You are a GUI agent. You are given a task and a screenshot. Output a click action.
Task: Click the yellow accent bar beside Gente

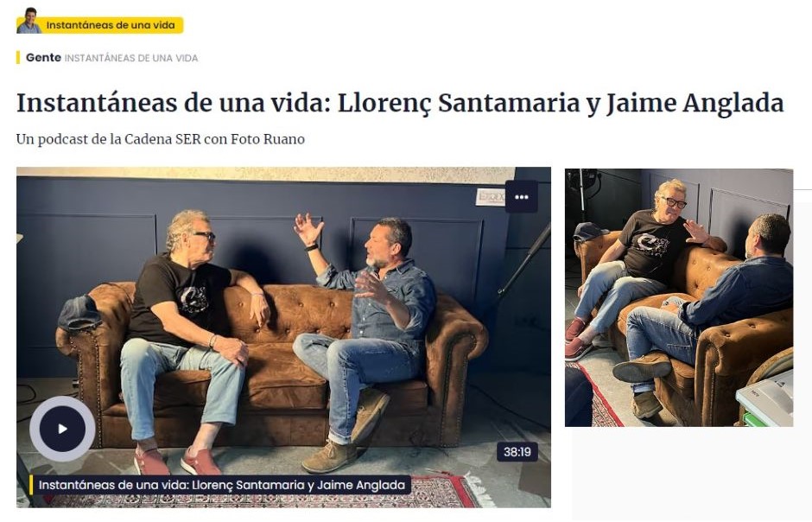18,58
